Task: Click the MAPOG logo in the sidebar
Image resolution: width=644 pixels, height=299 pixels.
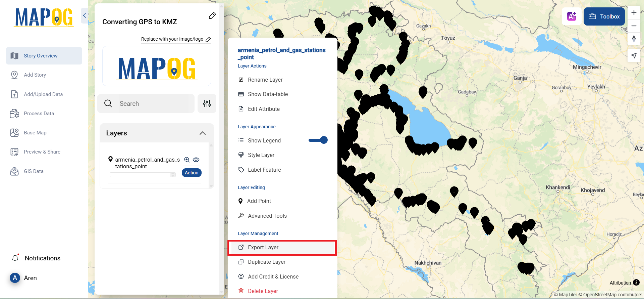Action: 44,17
